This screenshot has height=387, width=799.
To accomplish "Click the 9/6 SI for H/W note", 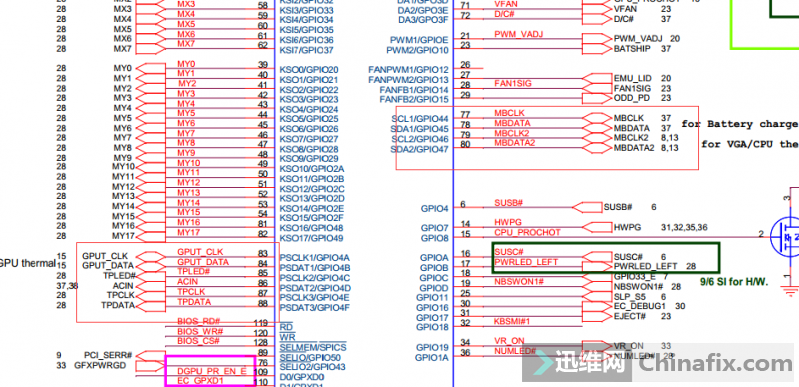I will 734,281.
